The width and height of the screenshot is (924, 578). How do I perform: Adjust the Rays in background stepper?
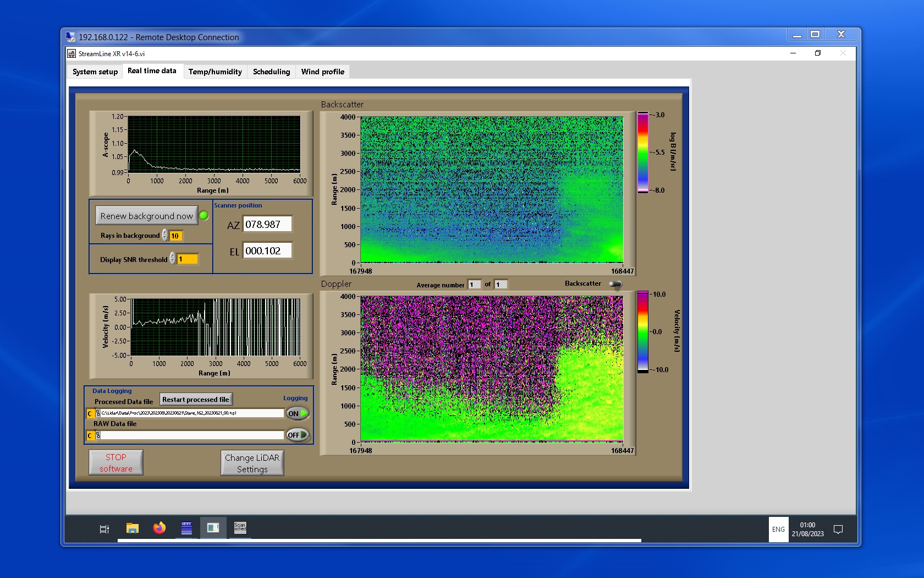(x=165, y=236)
